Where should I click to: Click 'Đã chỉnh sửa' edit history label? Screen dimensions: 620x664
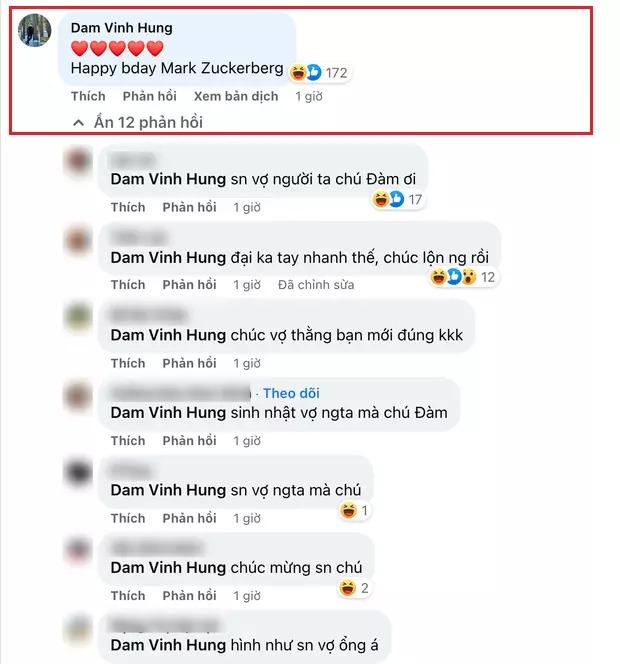316,285
